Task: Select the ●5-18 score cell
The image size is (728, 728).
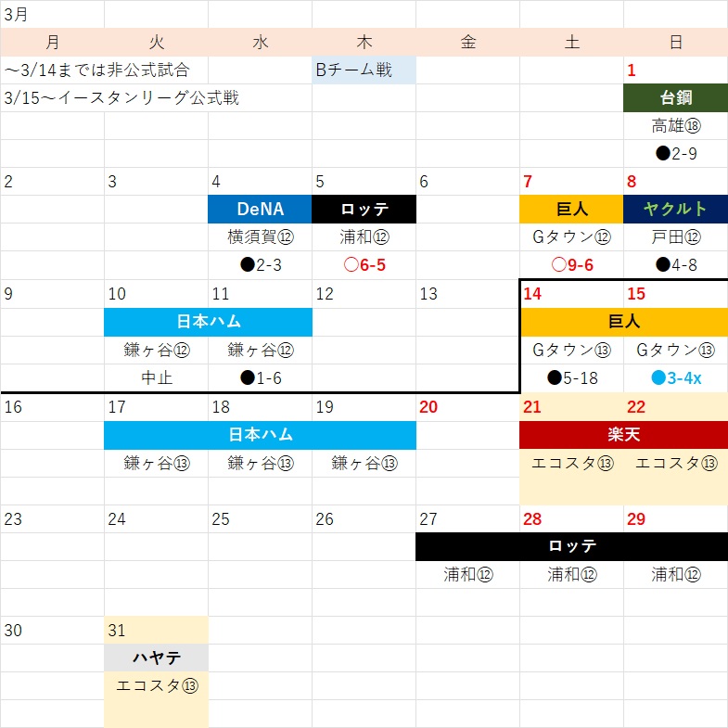Action: pos(571,377)
